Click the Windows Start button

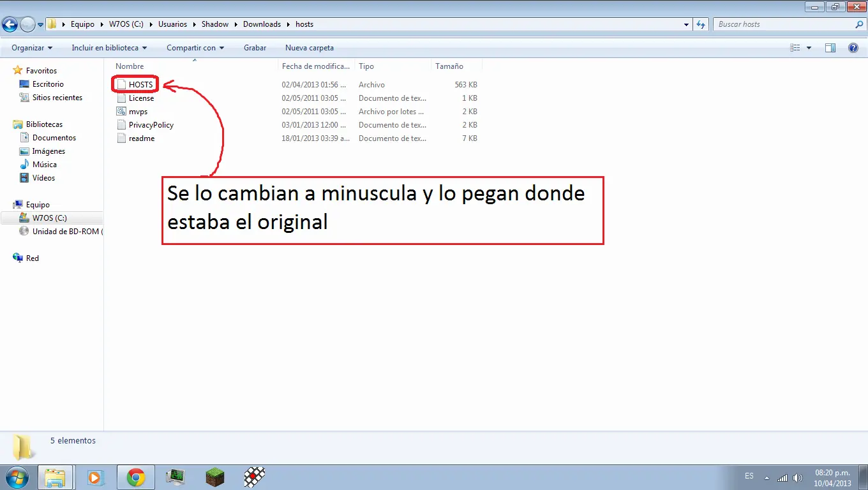point(16,477)
